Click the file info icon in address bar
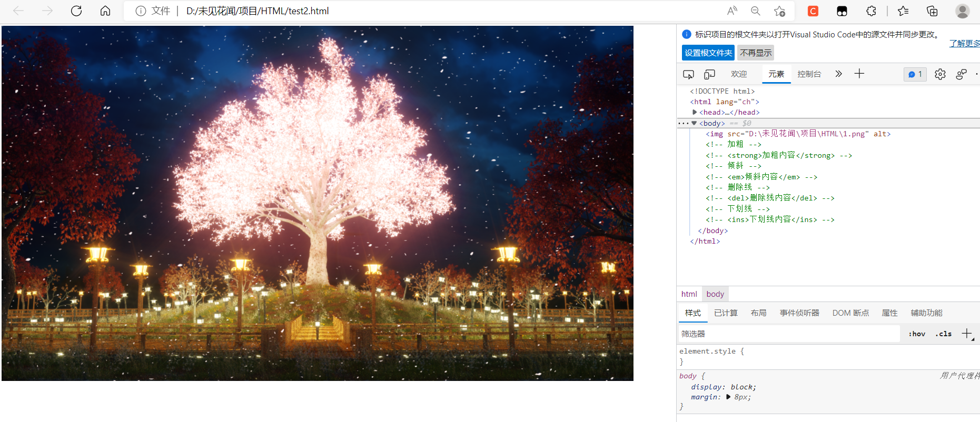This screenshot has width=980, height=422. tap(141, 11)
